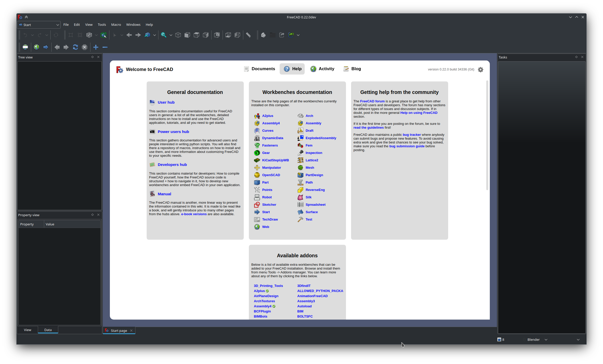Click the Draw style icon
This screenshot has width=603, height=364.
[x=89, y=35]
